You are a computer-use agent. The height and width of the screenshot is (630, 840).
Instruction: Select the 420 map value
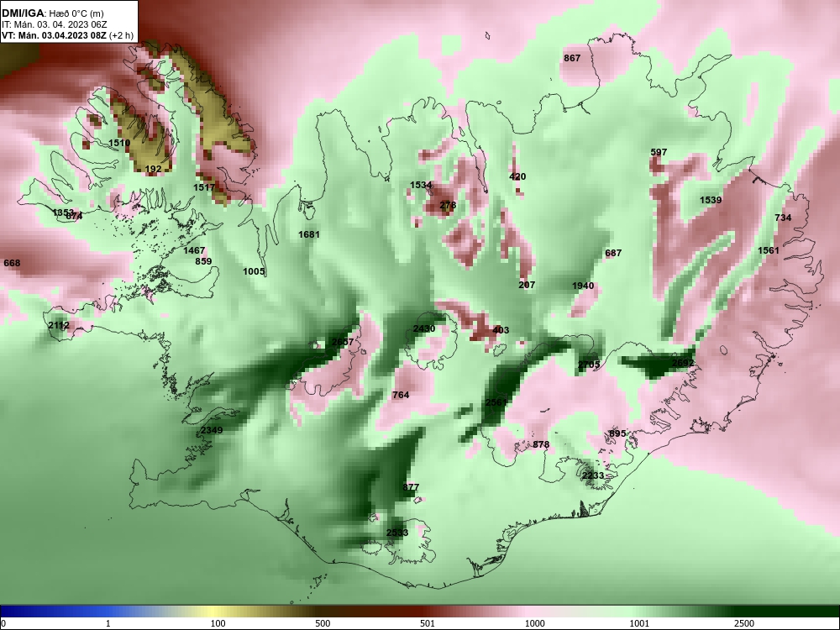[x=517, y=176]
